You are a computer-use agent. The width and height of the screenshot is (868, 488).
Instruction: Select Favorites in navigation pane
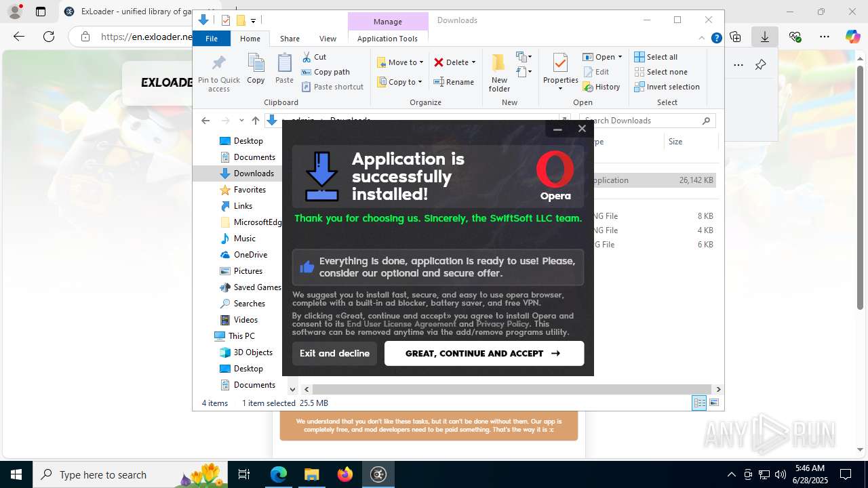pos(243,190)
